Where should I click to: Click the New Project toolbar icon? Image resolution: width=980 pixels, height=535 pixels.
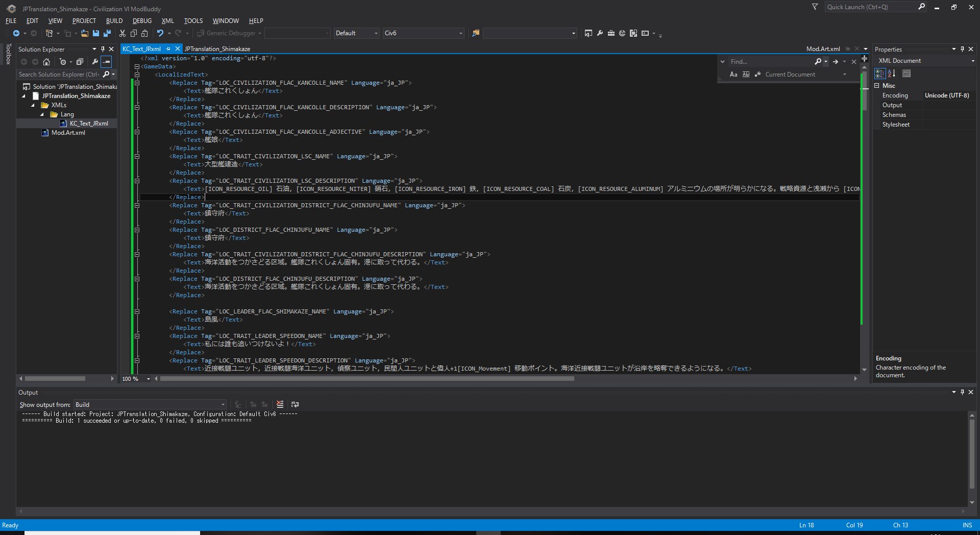click(x=49, y=33)
